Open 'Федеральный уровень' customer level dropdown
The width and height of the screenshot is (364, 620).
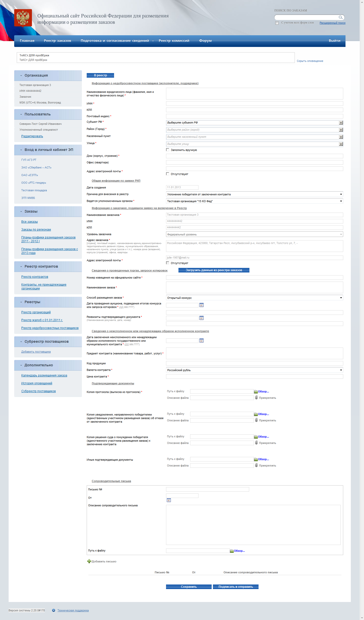coord(254,234)
